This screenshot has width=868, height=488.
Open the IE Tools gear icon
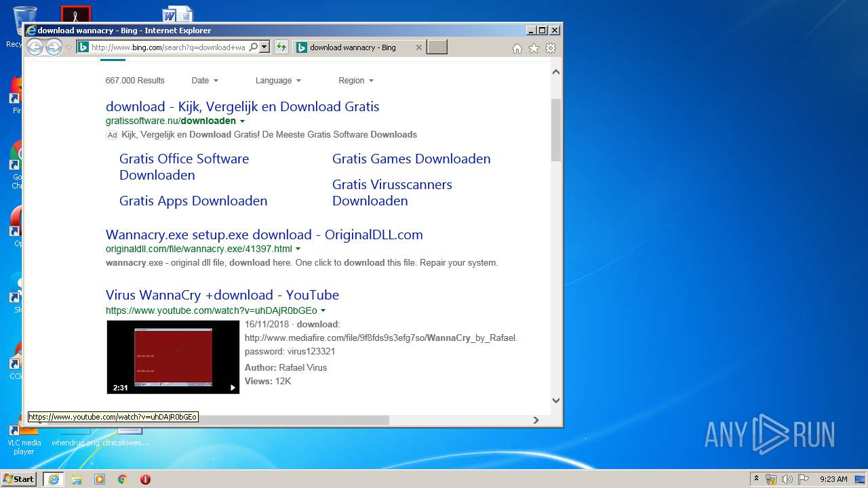551,48
